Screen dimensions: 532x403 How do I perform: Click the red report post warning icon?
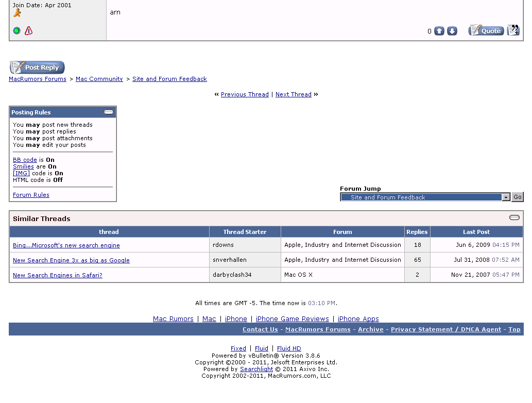[28, 31]
